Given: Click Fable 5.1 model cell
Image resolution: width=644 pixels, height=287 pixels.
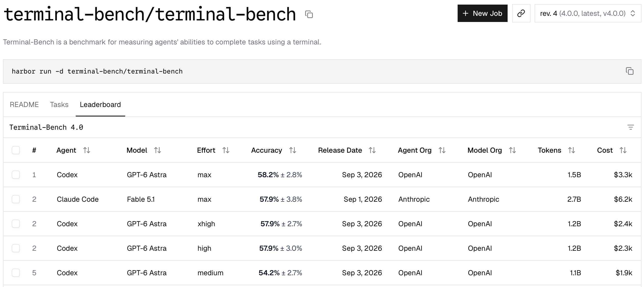Looking at the screenshot, I should 141,199.
